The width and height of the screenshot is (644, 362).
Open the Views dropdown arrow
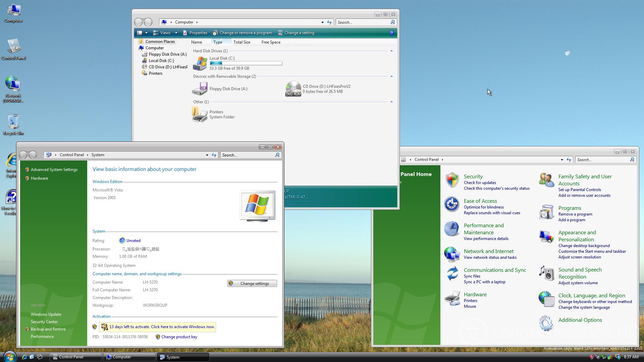(x=176, y=33)
